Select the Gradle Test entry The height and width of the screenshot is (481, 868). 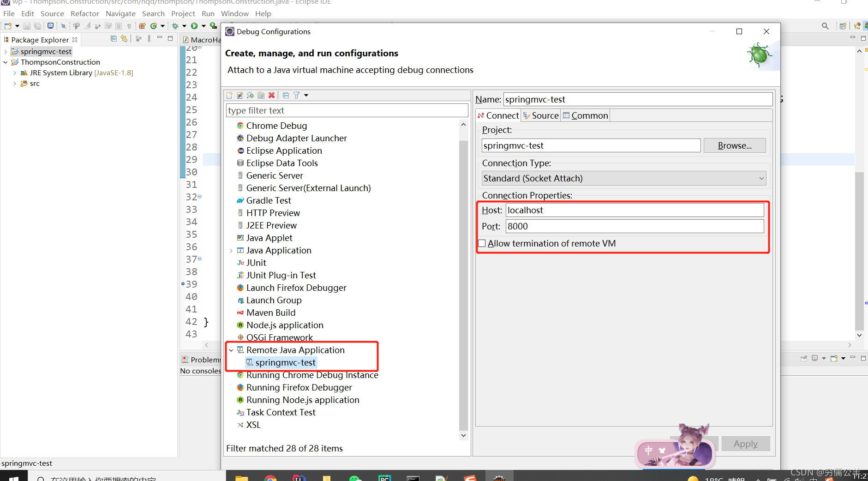(x=269, y=200)
